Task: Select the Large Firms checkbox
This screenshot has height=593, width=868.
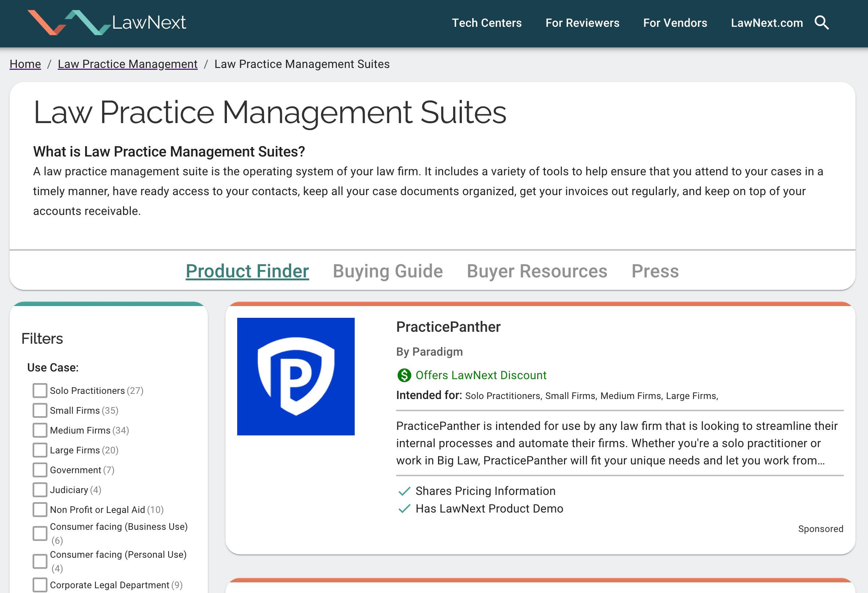Action: (x=40, y=450)
